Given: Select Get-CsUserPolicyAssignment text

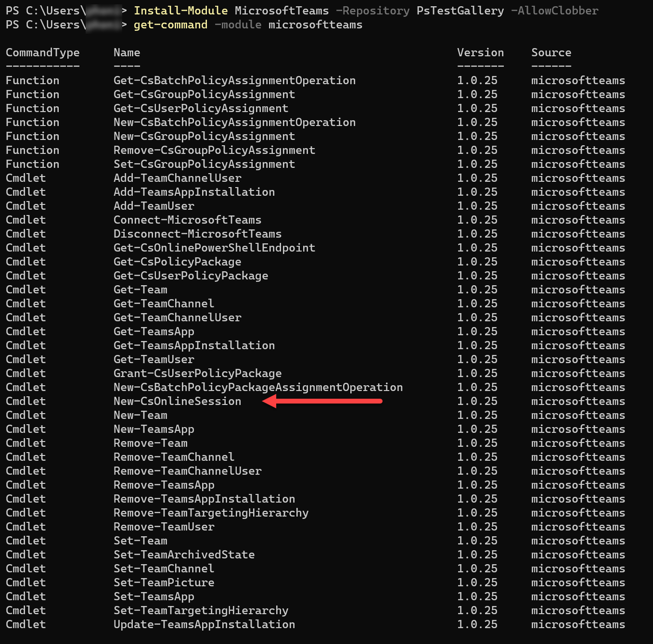Looking at the screenshot, I should (201, 108).
